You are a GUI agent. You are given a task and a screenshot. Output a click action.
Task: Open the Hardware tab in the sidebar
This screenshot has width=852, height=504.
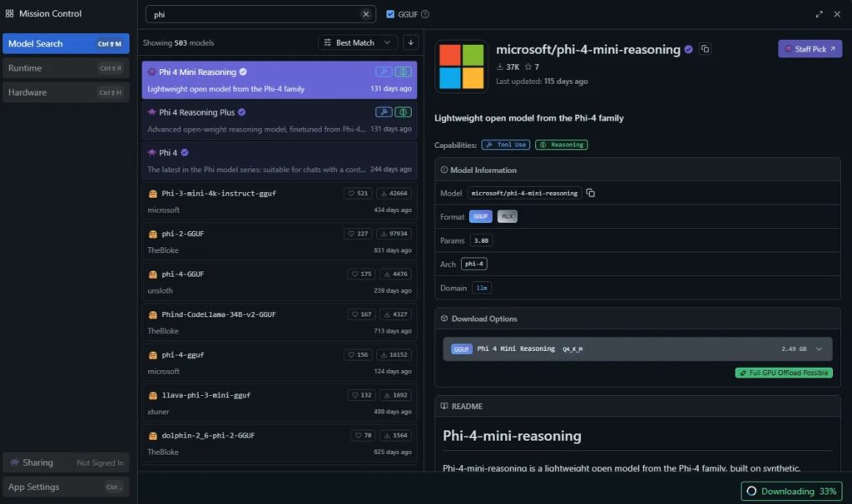coord(65,92)
